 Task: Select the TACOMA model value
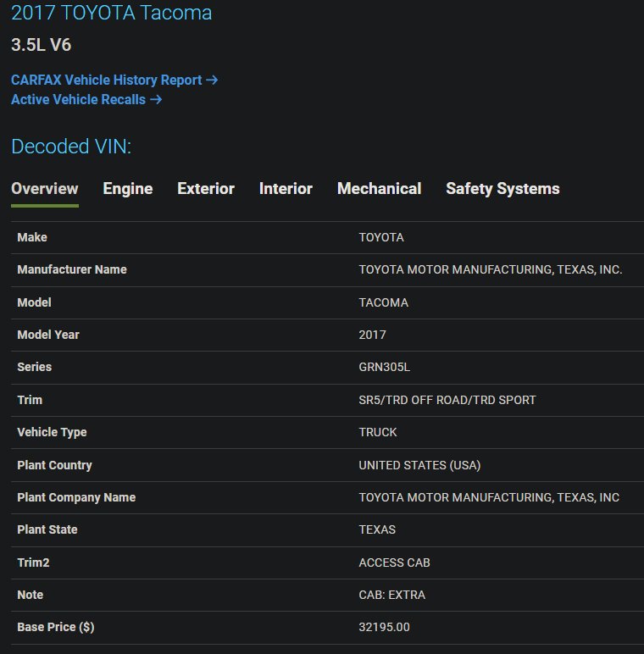coord(383,302)
